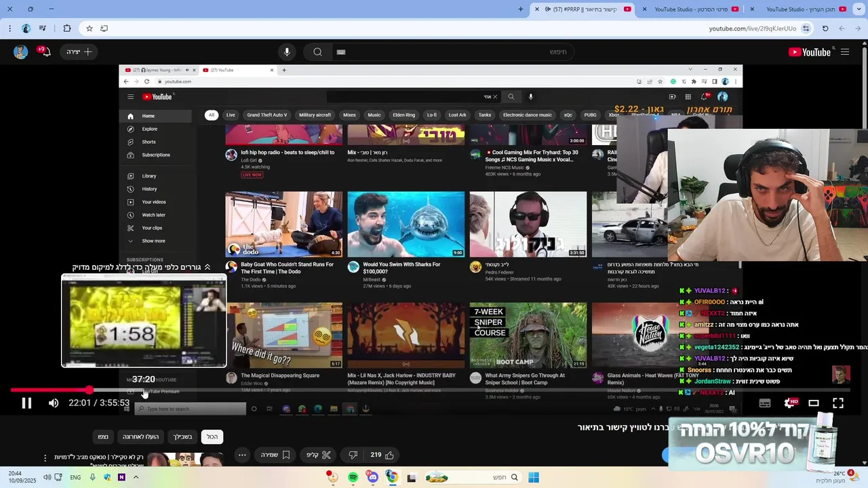Image resolution: width=868 pixels, height=488 pixels.
Task: Focus the YouTube search field חיפוש
Action: 454,52
